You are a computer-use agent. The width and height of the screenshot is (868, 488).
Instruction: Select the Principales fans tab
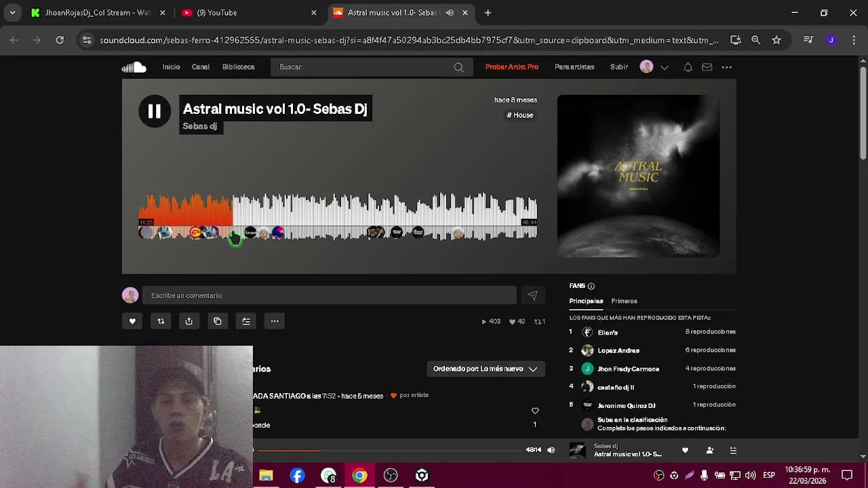pos(586,301)
